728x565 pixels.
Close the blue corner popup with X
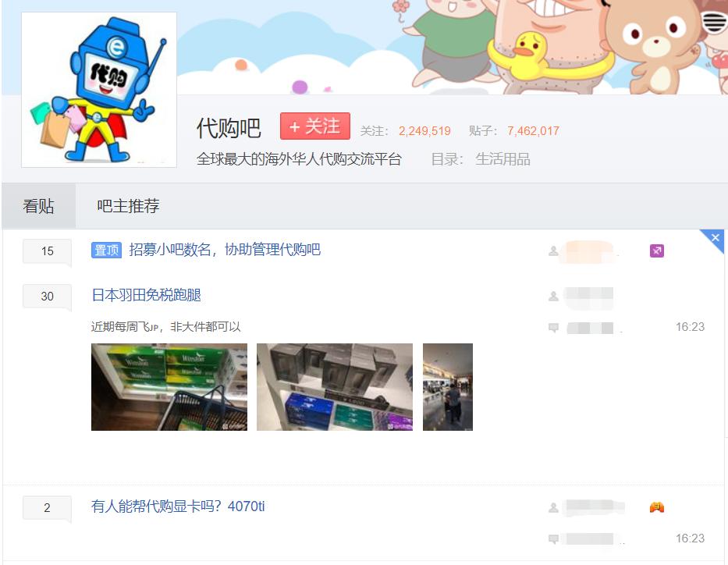pyautogui.click(x=715, y=238)
